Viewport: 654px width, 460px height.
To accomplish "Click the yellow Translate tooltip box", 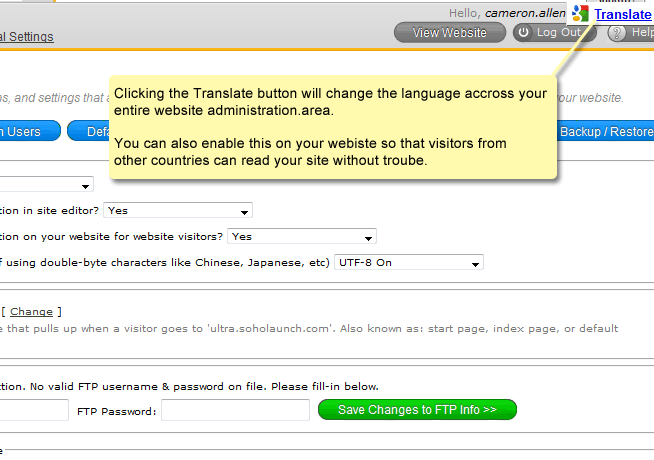I will [x=332, y=127].
